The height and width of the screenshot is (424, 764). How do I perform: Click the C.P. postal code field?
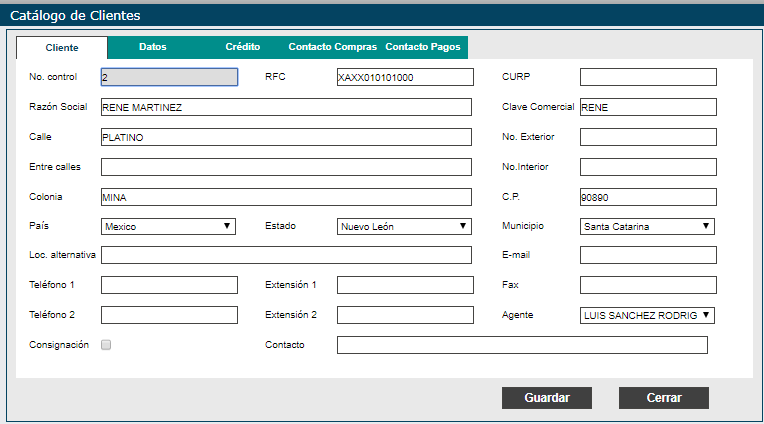point(648,197)
